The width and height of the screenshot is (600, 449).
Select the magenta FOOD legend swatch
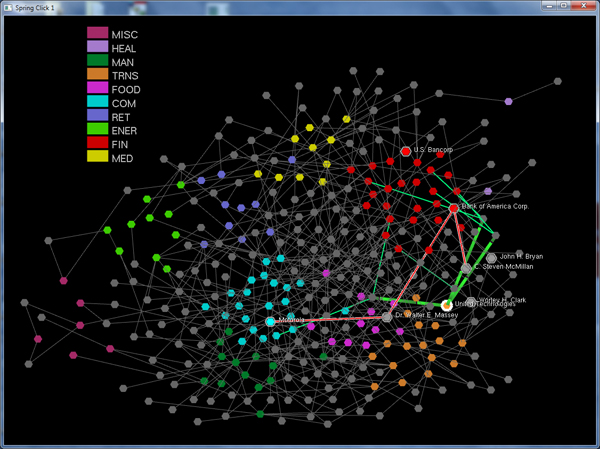point(98,88)
